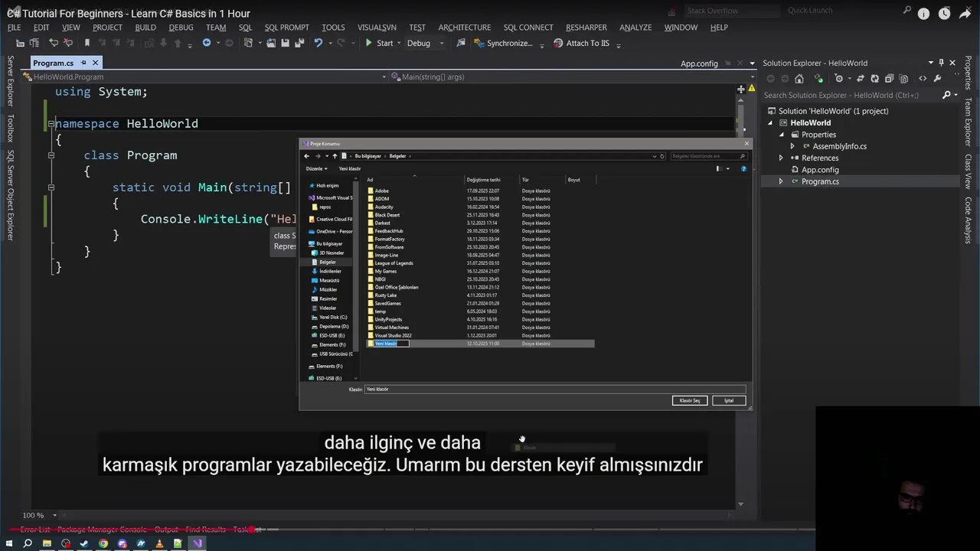Image resolution: width=980 pixels, height=551 pixels.
Task: Click the Save All icon in toolbar
Action: pos(299,43)
